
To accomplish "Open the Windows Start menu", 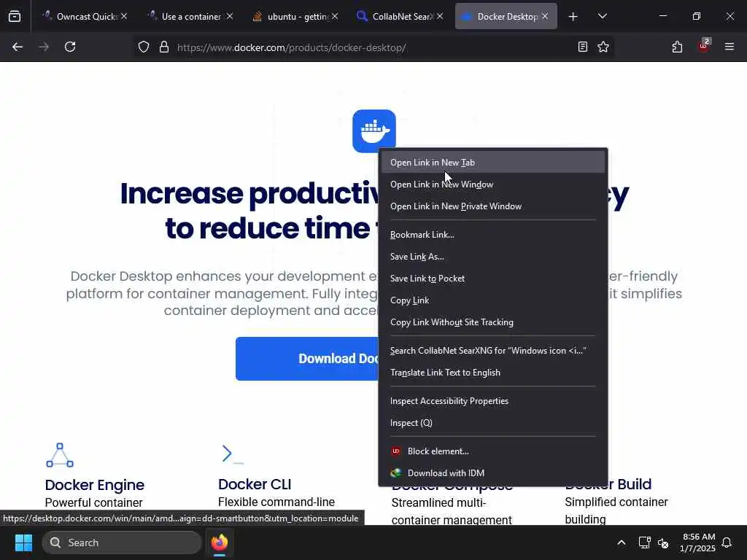I will 23,542.
